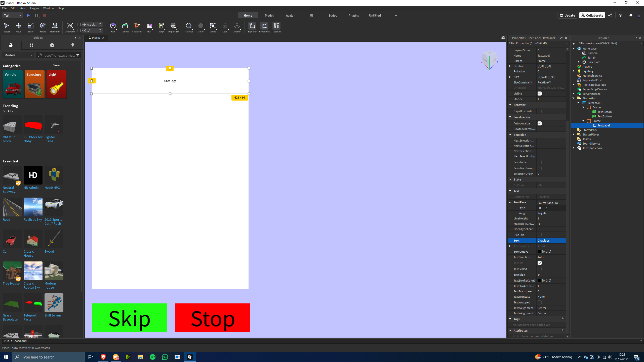Switch to the Avatar ribbon tab
The image size is (644, 362).
coord(290,15)
